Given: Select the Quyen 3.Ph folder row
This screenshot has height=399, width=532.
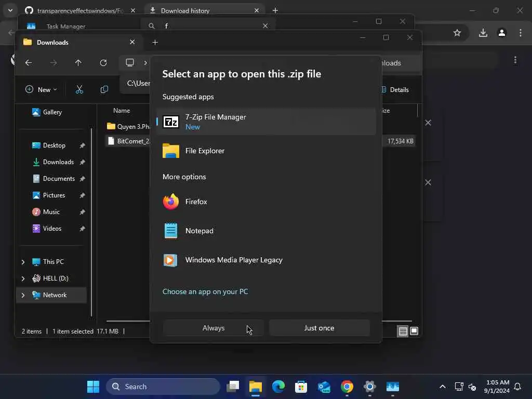Looking at the screenshot, I should tap(128, 126).
